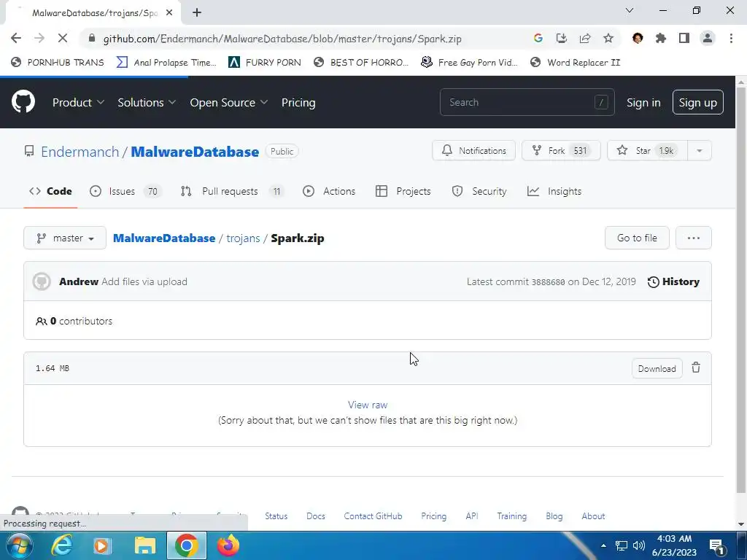
Task: Click the View raw link
Action: coord(368,405)
